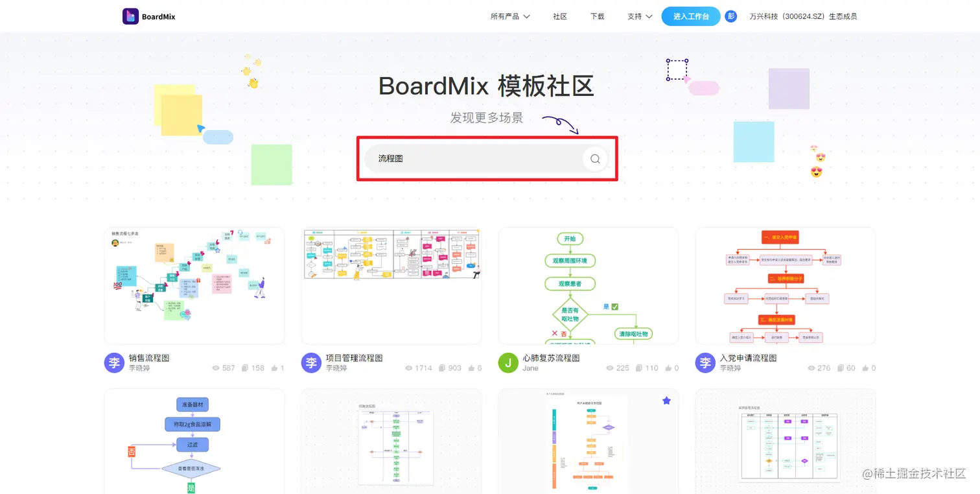Click the copy count 158
The width and height of the screenshot is (980, 494).
[258, 368]
